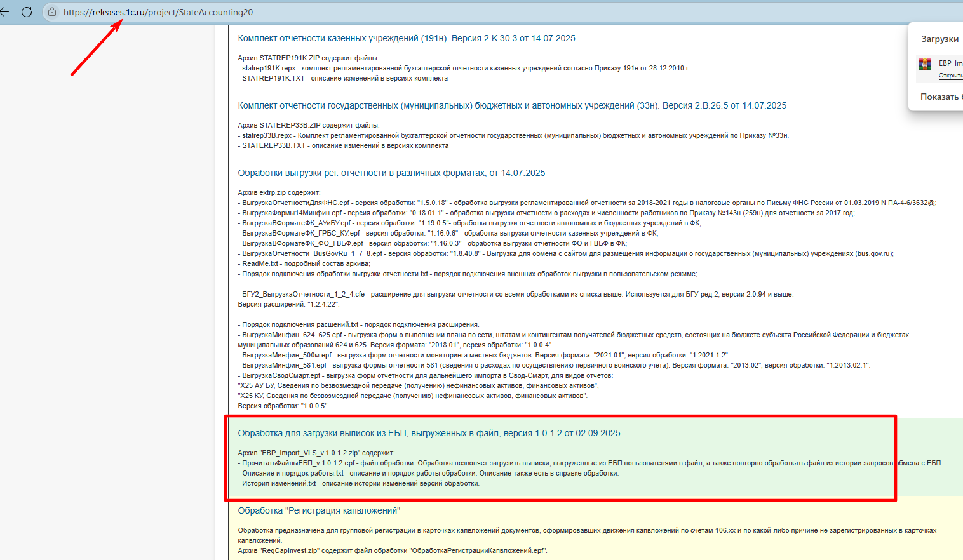Image resolution: width=963 pixels, height=560 pixels.
Task: Go back using the browser back arrow
Action: 5,12
